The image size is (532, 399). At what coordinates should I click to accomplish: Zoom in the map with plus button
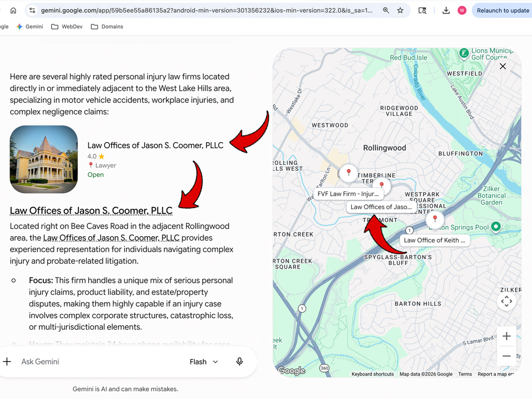(x=506, y=336)
